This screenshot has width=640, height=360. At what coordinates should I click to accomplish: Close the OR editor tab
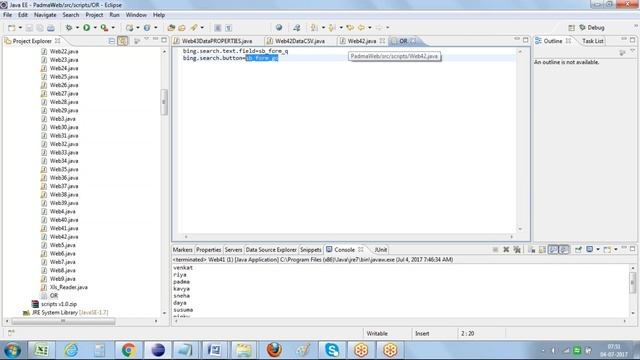(x=413, y=41)
